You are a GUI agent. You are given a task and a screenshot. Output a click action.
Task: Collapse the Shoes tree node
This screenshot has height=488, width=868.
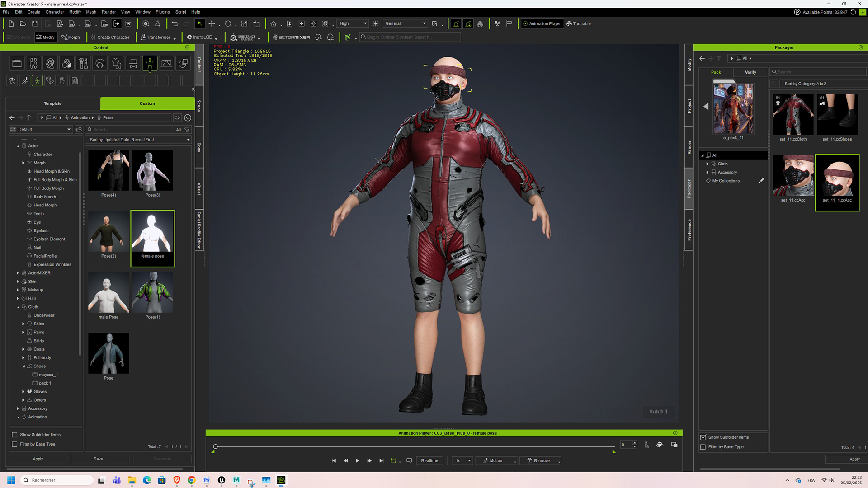(x=24, y=366)
